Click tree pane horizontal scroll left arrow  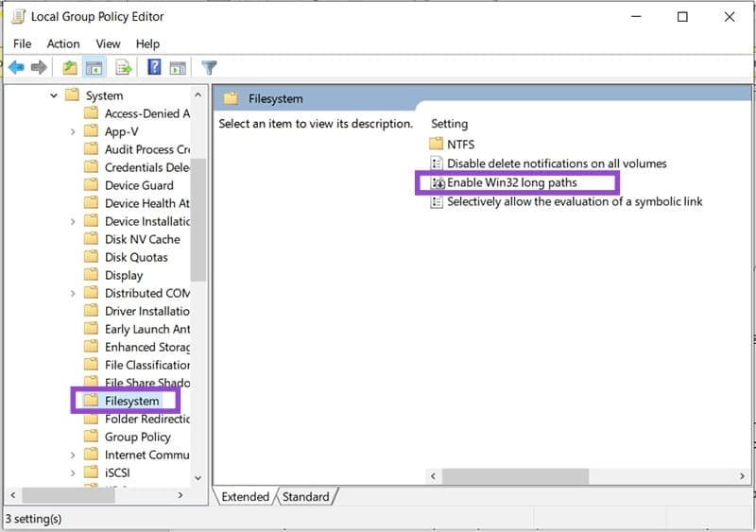[x=13, y=495]
